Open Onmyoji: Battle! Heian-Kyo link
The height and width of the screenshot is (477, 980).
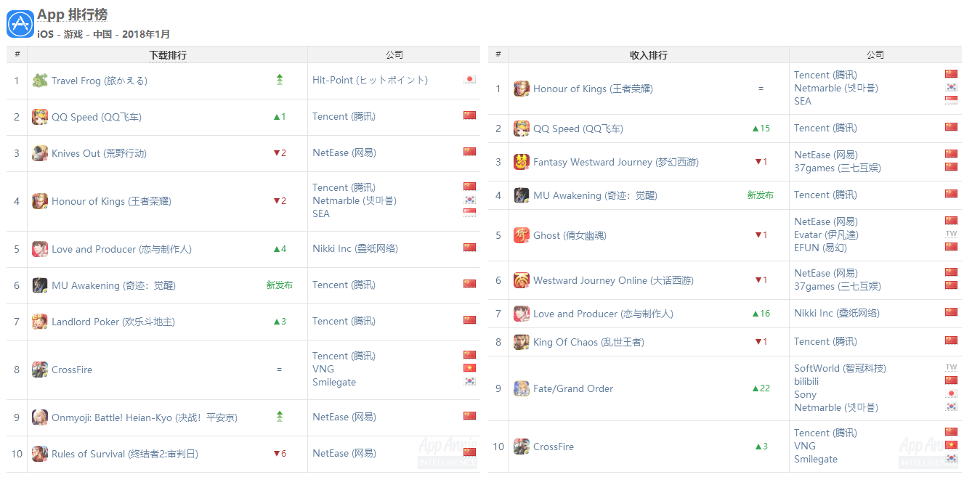tap(145, 417)
